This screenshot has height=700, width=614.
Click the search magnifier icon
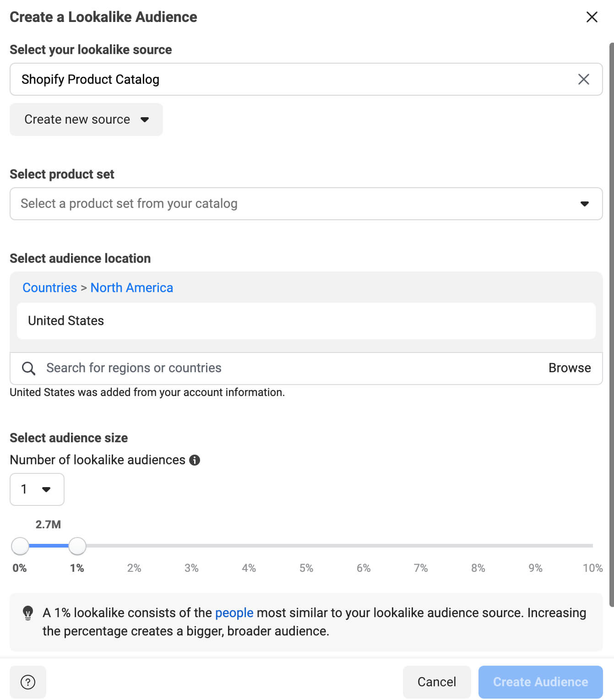click(x=28, y=368)
